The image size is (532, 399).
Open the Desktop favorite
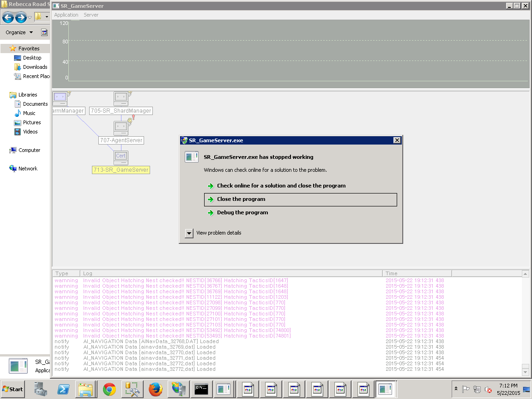click(x=32, y=58)
